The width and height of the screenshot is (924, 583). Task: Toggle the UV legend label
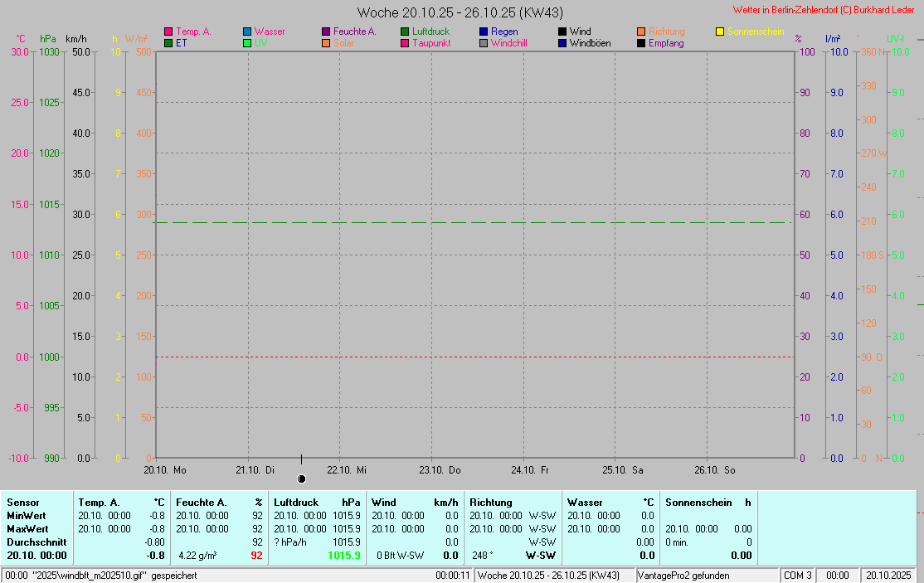tap(260, 43)
